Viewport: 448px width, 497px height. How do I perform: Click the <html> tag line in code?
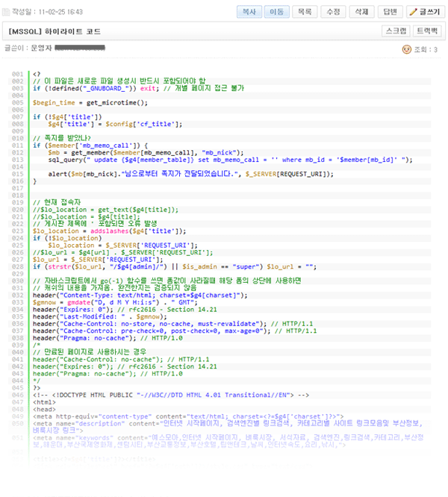(45, 401)
